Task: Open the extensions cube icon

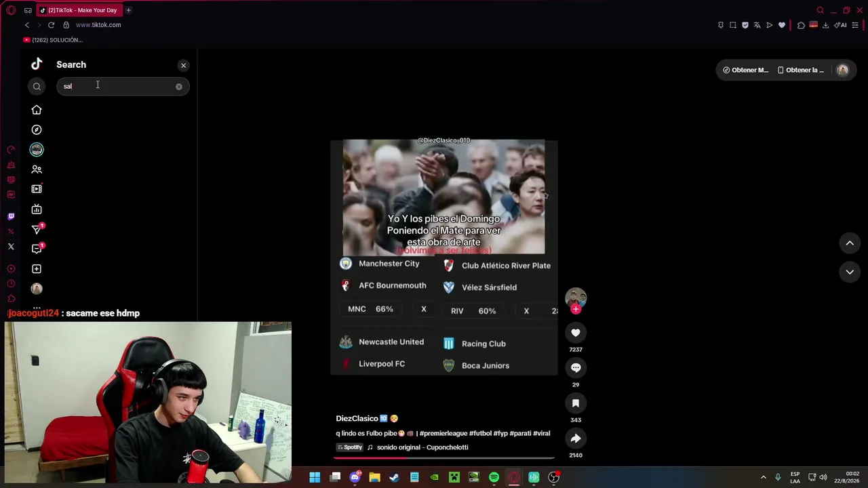Action: (x=801, y=25)
